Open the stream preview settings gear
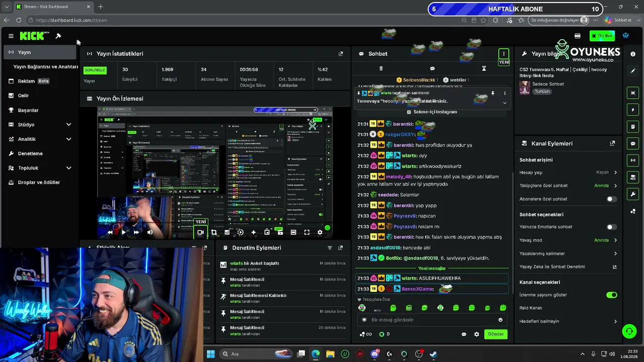Viewport: 644px width, 362px height. click(319, 232)
